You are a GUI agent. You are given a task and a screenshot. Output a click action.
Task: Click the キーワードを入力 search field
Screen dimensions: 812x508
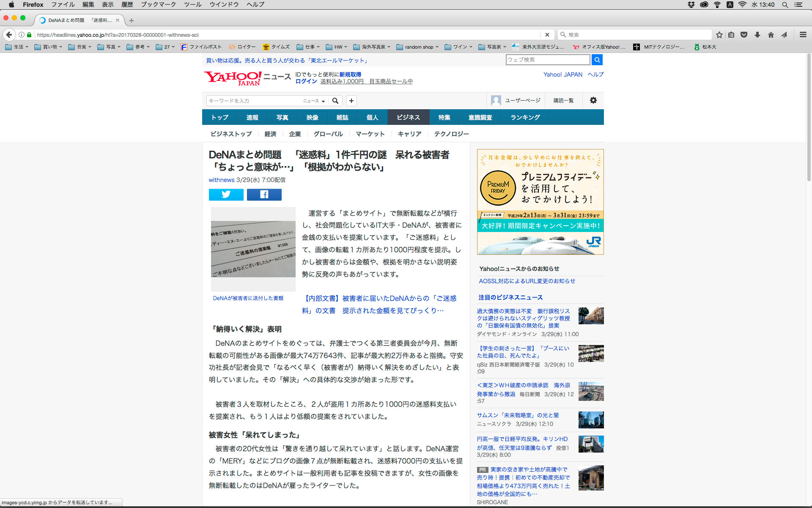pyautogui.click(x=254, y=101)
